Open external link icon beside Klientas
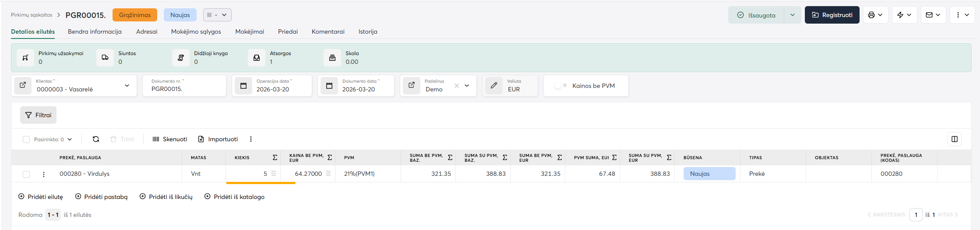980x230 pixels. coord(23,85)
